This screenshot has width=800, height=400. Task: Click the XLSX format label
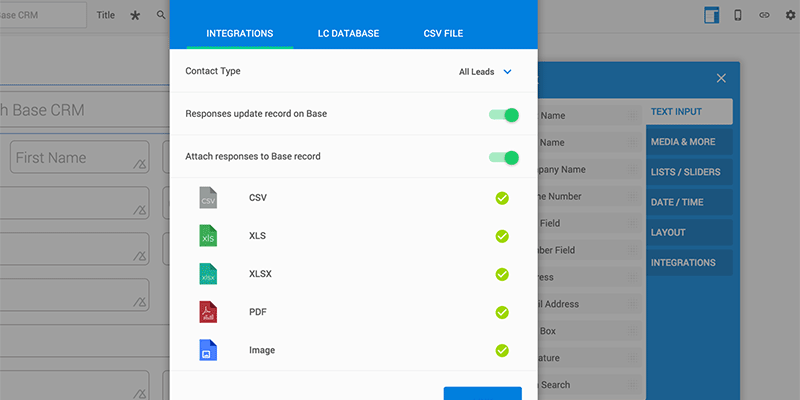click(260, 274)
